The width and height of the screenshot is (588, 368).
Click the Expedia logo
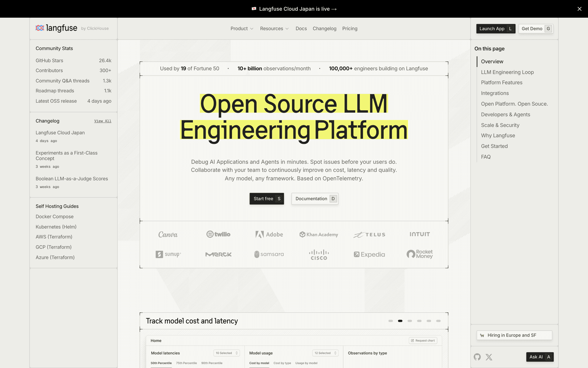coord(369,254)
